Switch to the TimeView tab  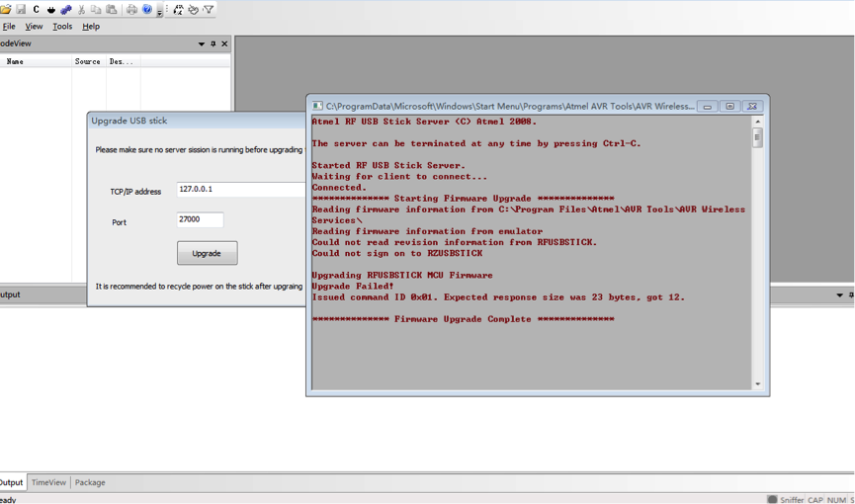(x=48, y=482)
